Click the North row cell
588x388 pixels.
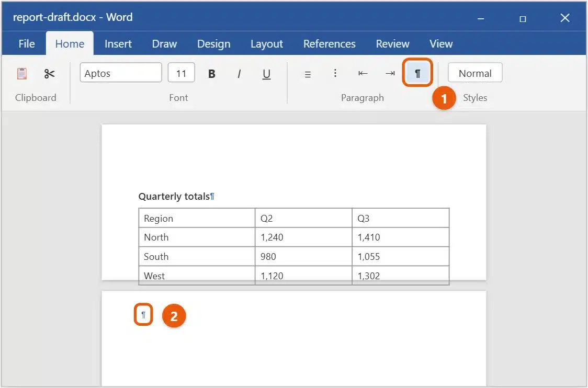pos(197,237)
